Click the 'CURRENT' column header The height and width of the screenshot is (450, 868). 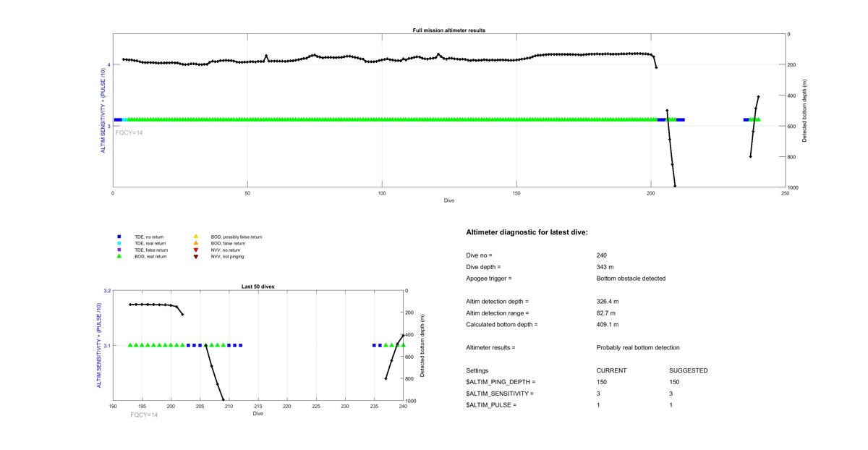[611, 370]
